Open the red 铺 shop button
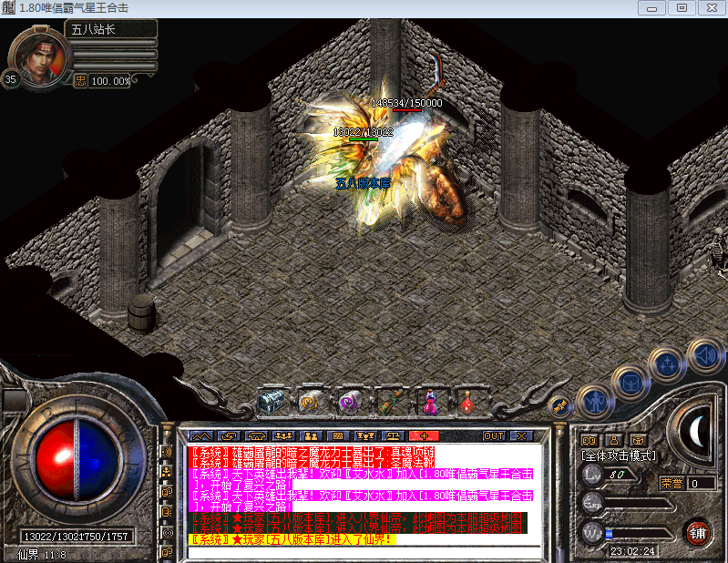Image resolution: width=728 pixels, height=563 pixels. [x=697, y=533]
